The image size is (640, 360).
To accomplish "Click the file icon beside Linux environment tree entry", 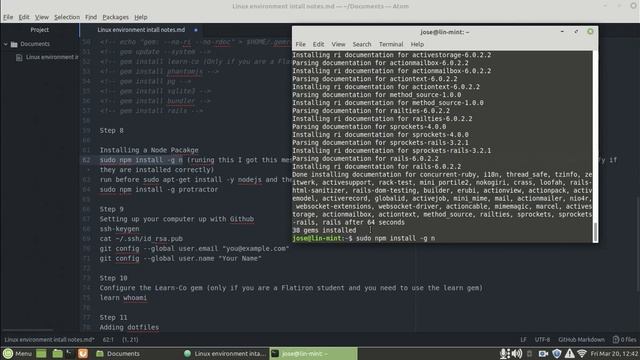I will click(19, 58).
